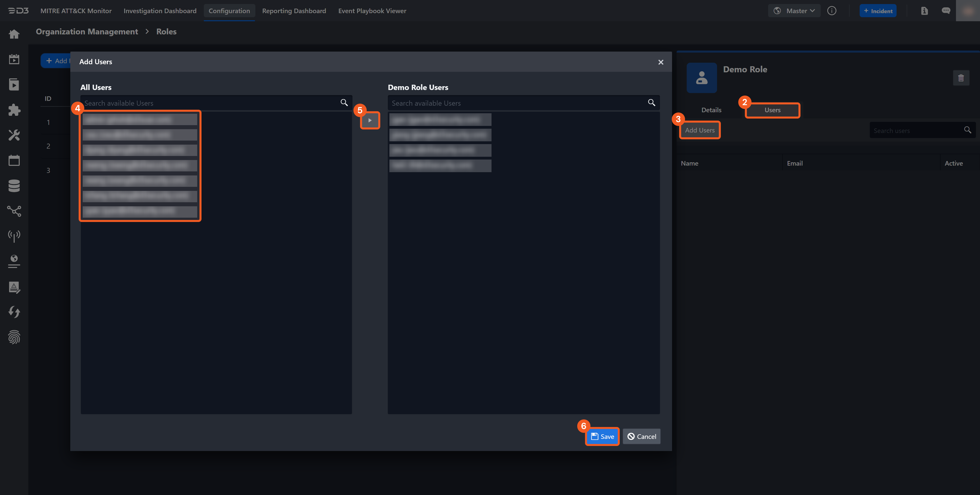
Task: Click the Save button
Action: coord(602,436)
